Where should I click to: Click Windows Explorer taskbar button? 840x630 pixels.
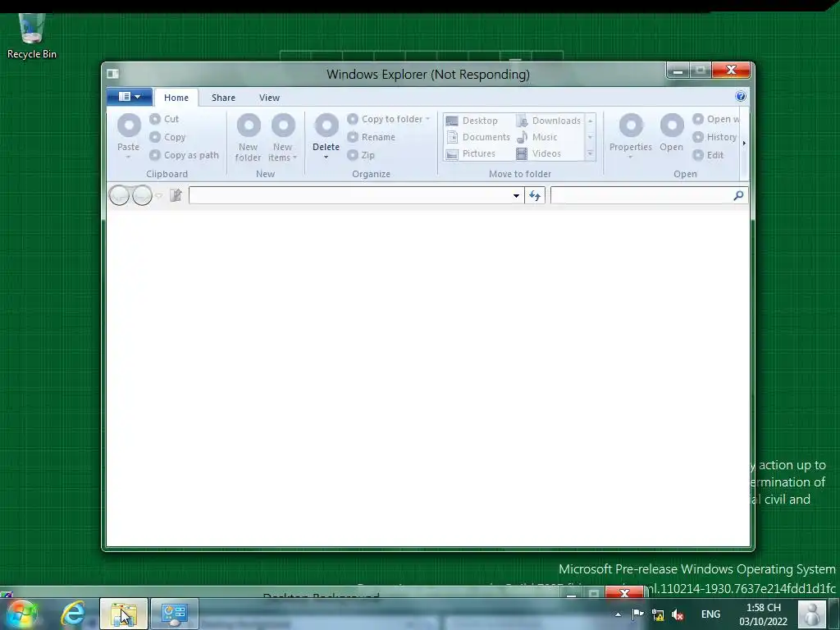[x=124, y=614]
